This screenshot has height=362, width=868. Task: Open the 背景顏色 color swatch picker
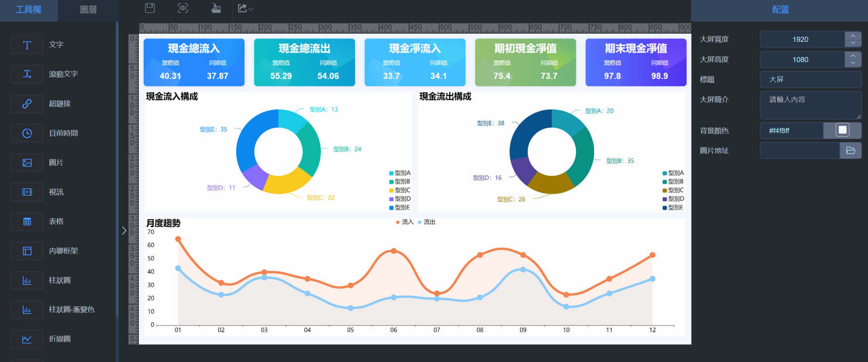click(x=842, y=130)
